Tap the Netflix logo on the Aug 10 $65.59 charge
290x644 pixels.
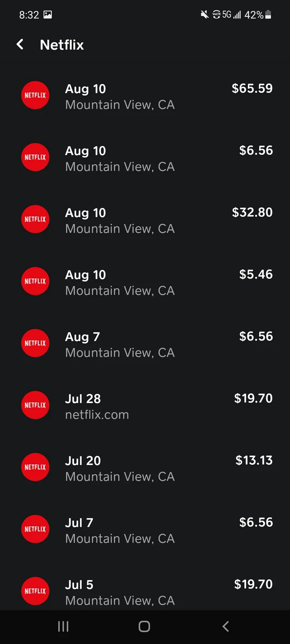click(x=35, y=95)
